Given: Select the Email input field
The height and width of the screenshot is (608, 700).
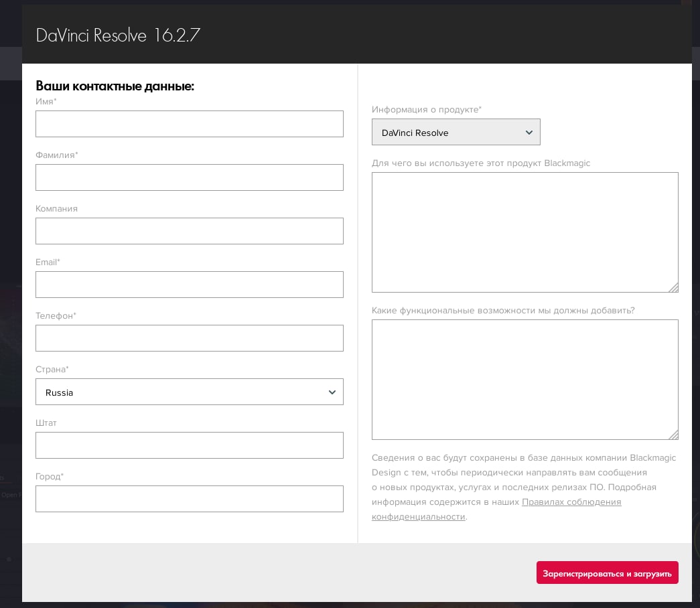Looking at the screenshot, I should tap(190, 285).
